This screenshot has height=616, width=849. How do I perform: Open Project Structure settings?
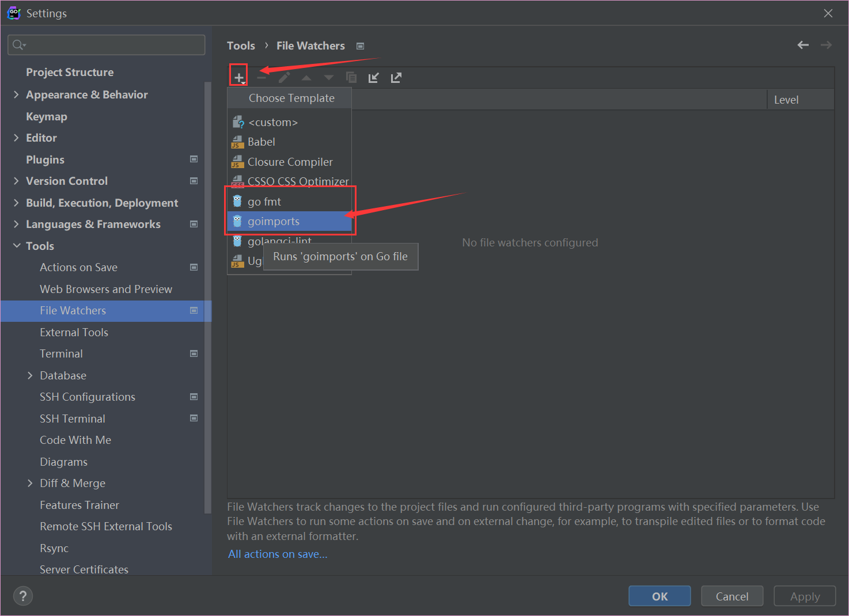[x=70, y=72]
